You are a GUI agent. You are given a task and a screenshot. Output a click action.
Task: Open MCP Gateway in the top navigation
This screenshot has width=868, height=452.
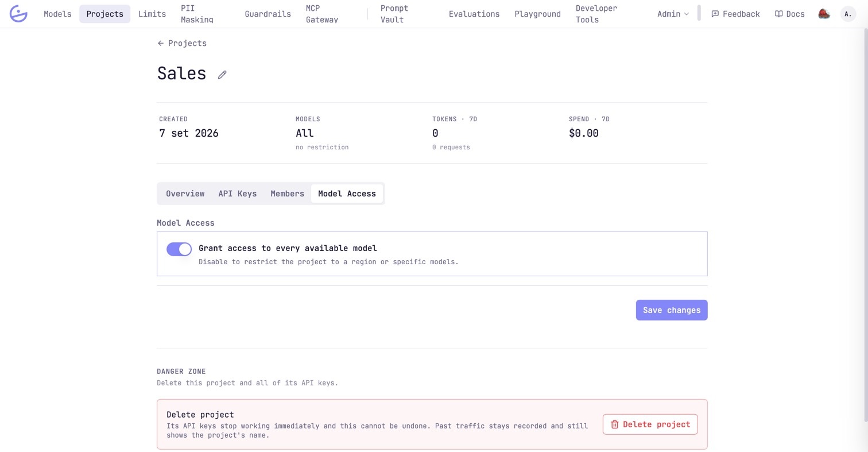click(x=322, y=14)
